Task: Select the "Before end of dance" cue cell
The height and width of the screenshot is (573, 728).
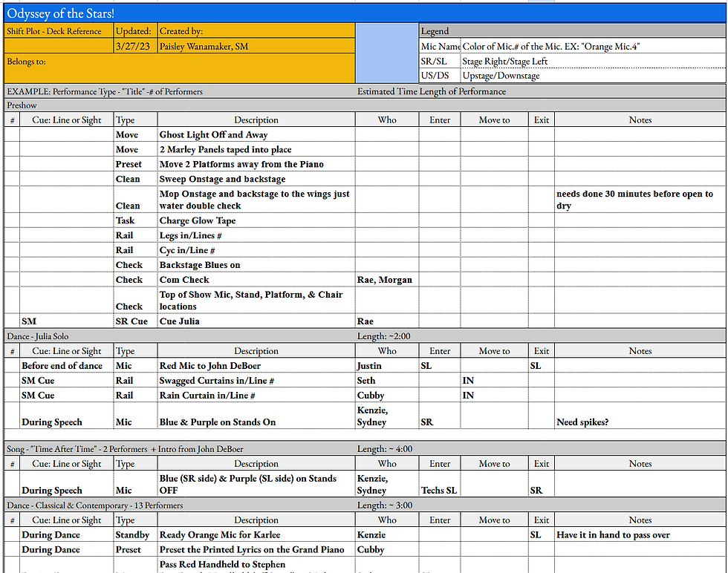Action: point(66,366)
